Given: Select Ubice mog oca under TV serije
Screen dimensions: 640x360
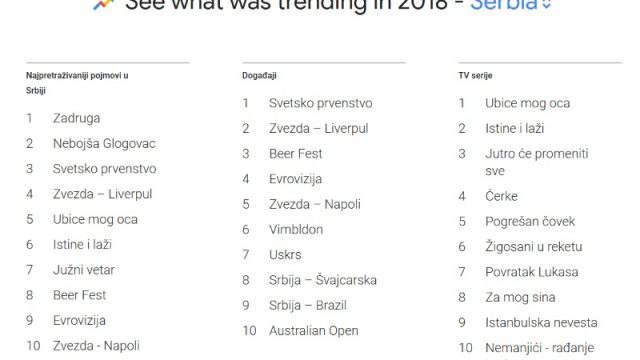Looking at the screenshot, I should (527, 103).
